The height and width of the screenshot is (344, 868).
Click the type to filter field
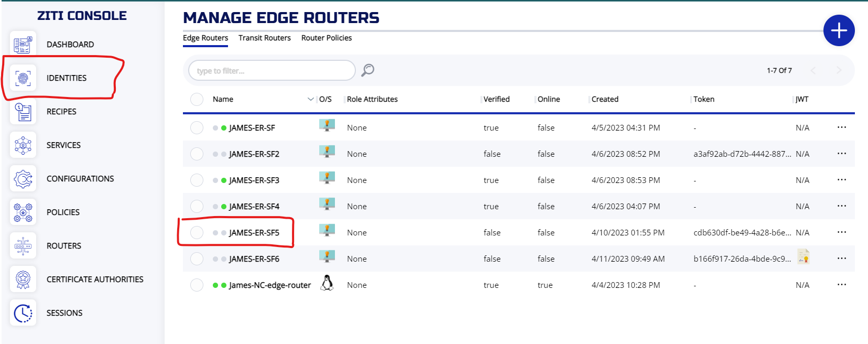pyautogui.click(x=272, y=71)
